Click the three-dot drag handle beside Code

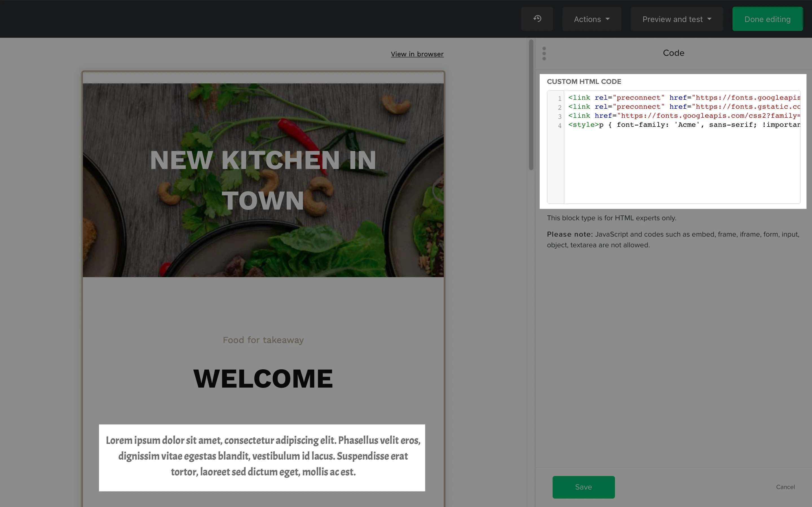[544, 54]
